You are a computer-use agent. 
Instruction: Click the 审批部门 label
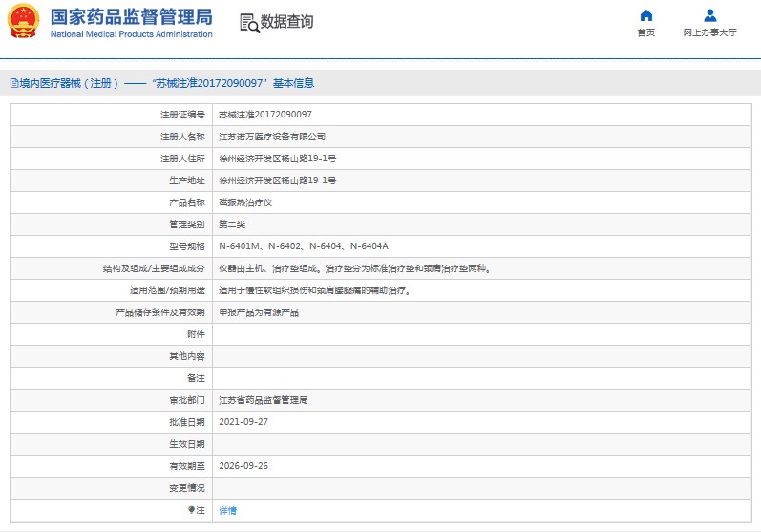coord(187,400)
